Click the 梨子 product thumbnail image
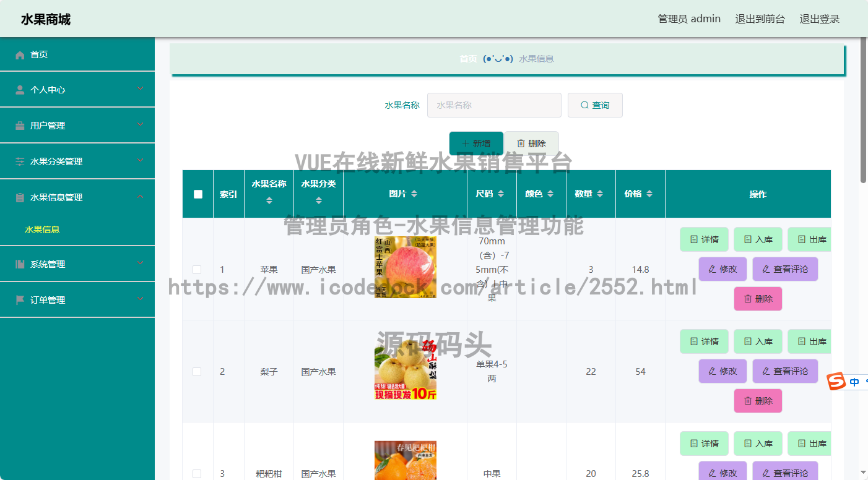Viewport: 868px width, 480px height. pyautogui.click(x=405, y=370)
